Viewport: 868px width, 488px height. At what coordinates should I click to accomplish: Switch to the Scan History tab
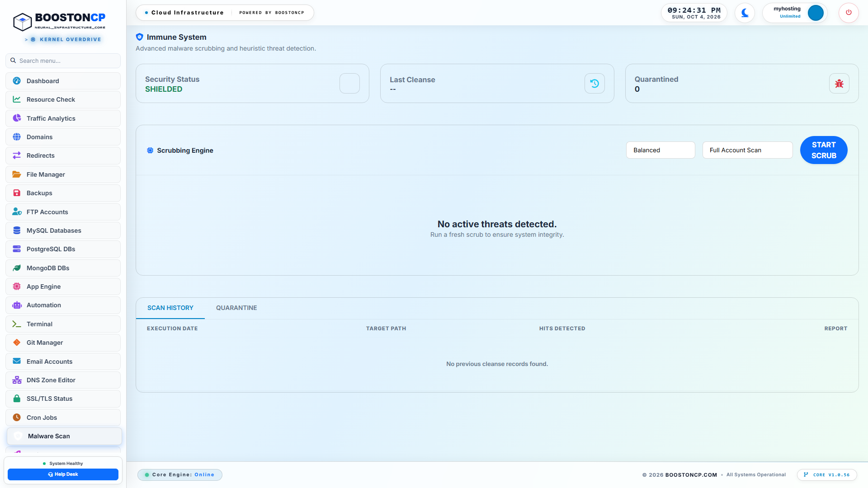pyautogui.click(x=170, y=308)
